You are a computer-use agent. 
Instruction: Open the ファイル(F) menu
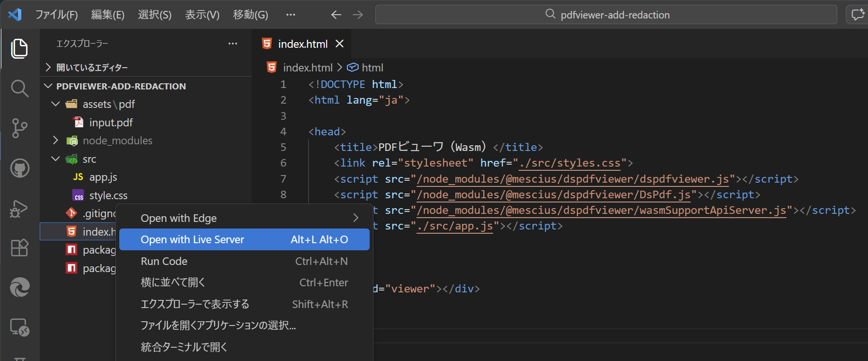pyautogui.click(x=57, y=15)
